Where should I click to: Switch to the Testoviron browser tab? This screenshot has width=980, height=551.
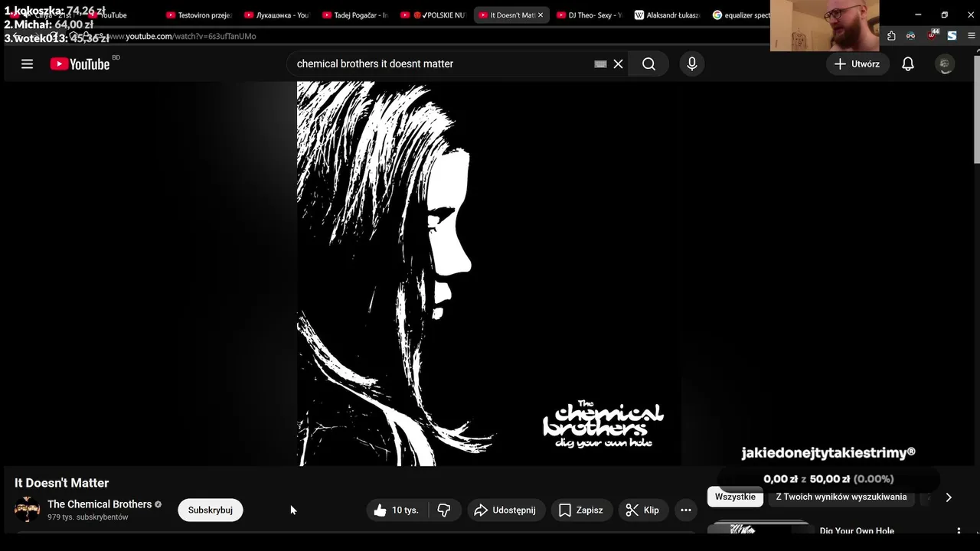[x=199, y=15]
